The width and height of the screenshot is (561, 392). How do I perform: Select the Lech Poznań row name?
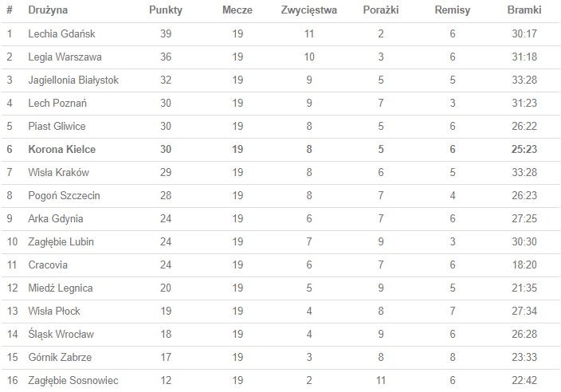(x=57, y=104)
